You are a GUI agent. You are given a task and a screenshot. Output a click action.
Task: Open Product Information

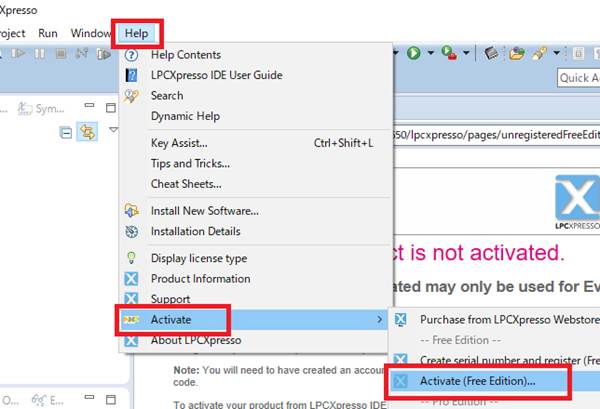click(x=200, y=279)
